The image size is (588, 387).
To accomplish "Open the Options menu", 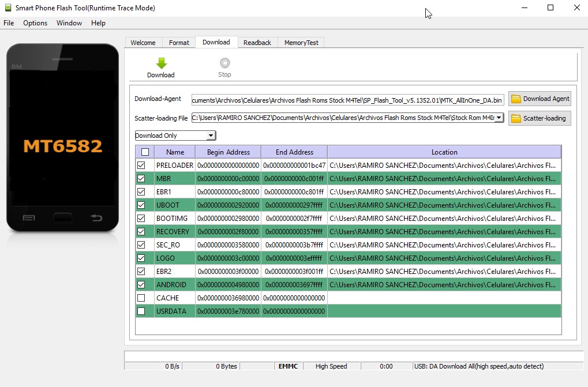I will point(35,23).
